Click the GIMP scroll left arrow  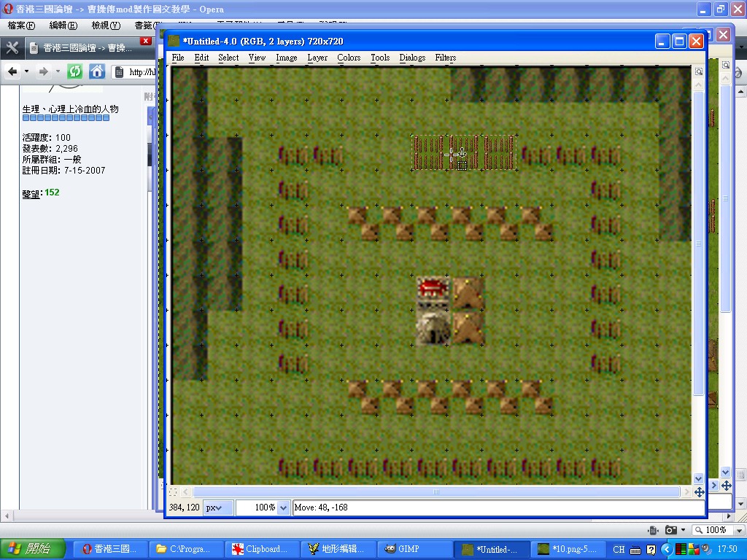coord(186,492)
